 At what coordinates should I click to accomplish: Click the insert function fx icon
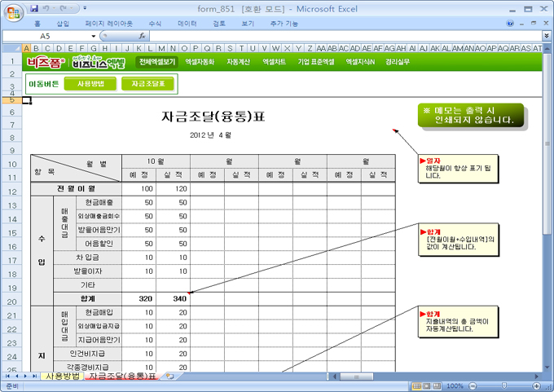(142, 36)
